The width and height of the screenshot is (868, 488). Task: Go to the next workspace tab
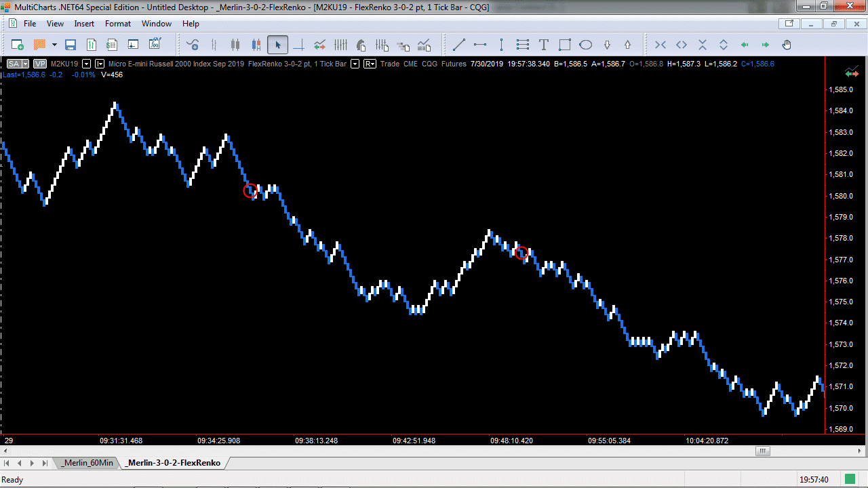(x=32, y=463)
